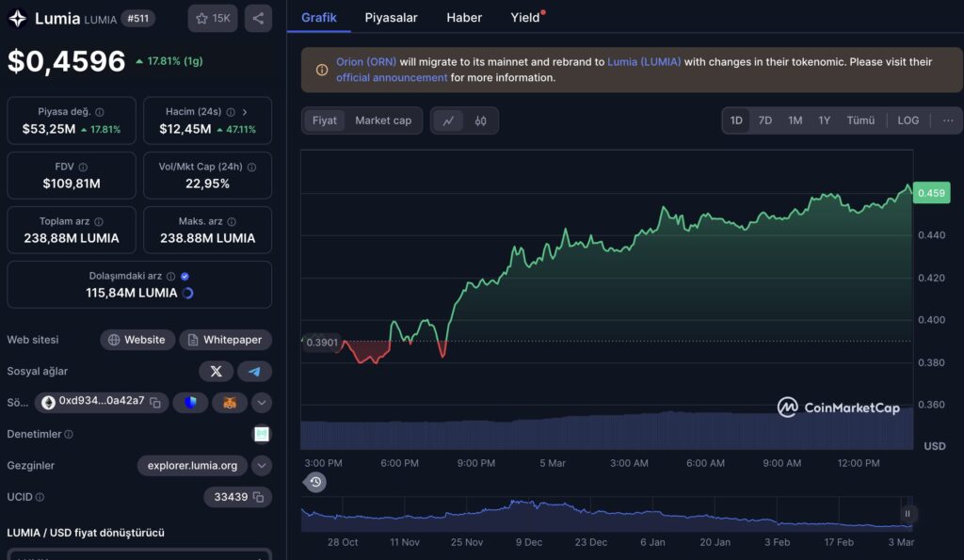Expand more contract addresses list

tap(262, 403)
